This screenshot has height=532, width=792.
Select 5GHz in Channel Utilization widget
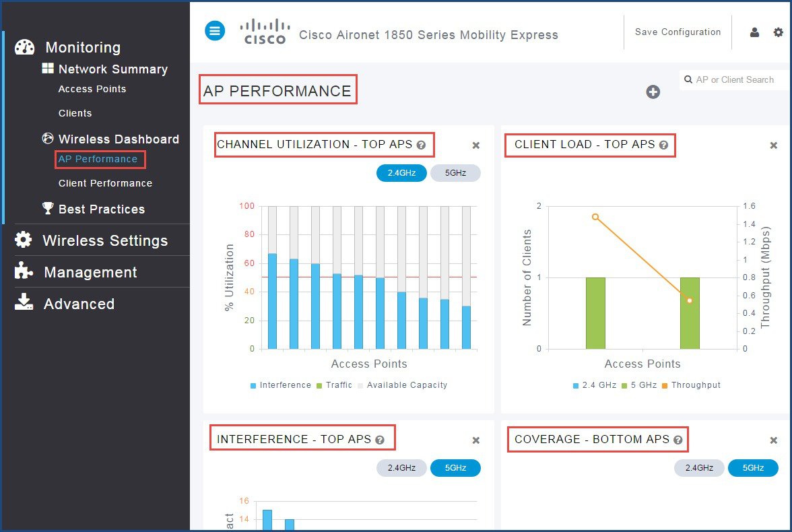point(455,173)
